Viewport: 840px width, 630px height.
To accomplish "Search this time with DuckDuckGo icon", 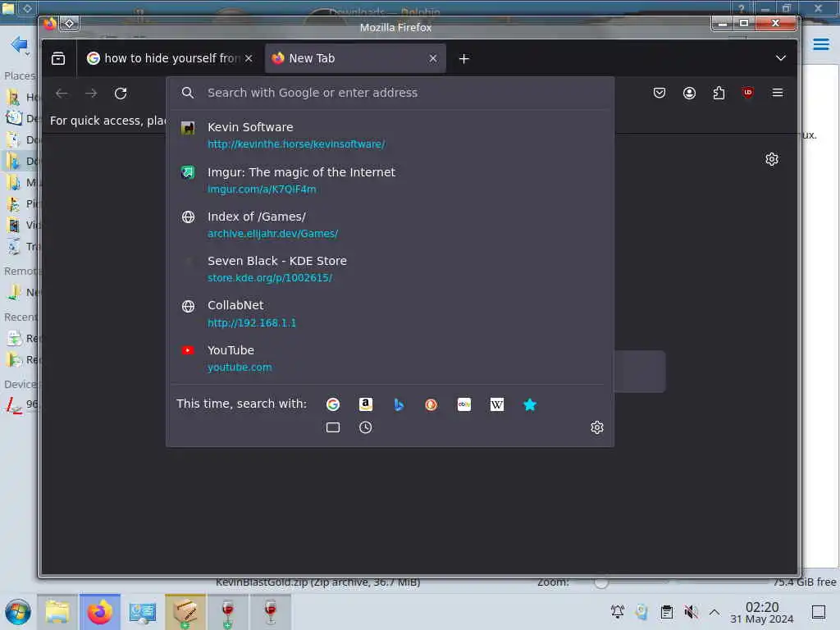I will 431,404.
